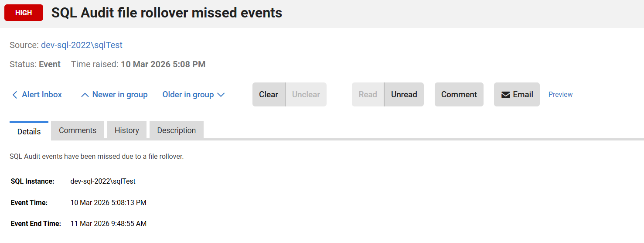Click the down chevron for Older in group
This screenshot has height=243, width=644.
pyautogui.click(x=221, y=95)
